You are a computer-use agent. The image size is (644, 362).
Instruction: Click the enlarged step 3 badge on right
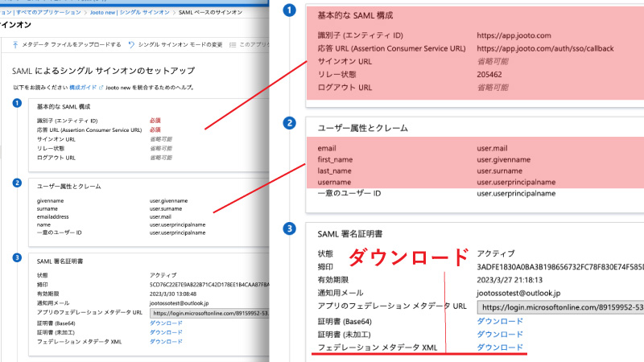289,229
